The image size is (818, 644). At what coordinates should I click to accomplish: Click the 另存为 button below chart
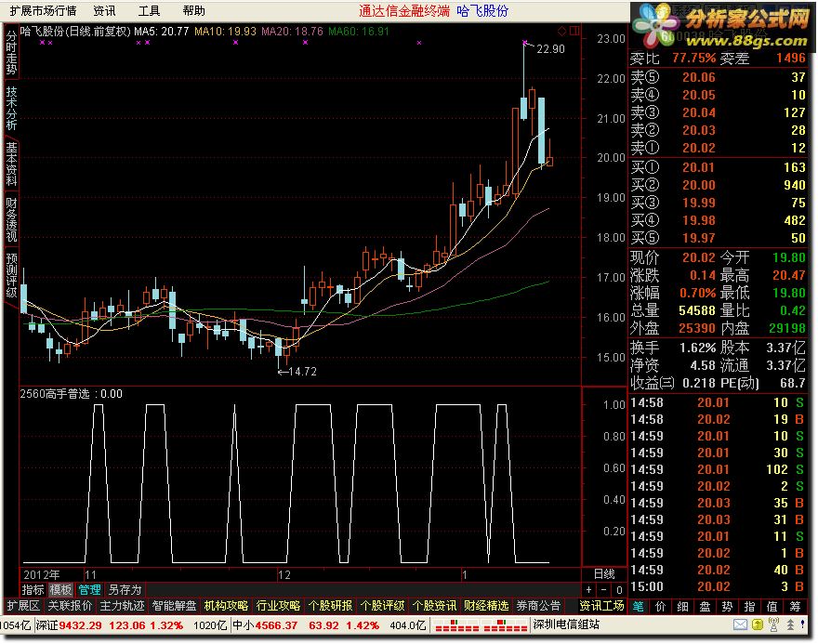125,589
